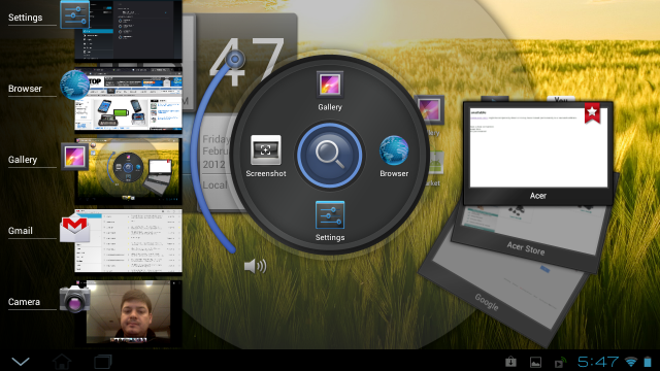
Task: Tap the Home button in navigation bar
Action: coord(62,361)
